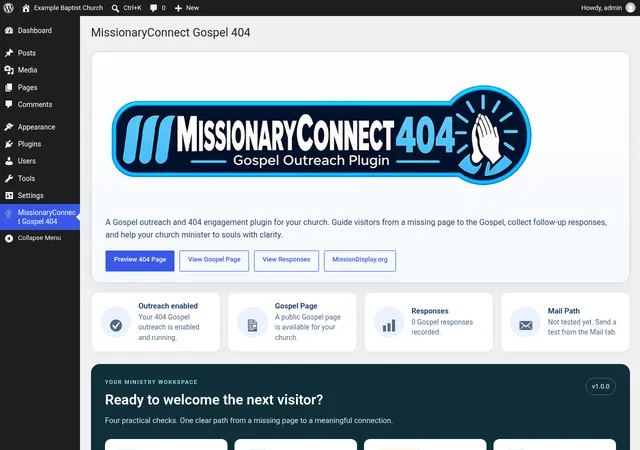Click View Responses button
This screenshot has width=640, height=450.
coord(286,261)
